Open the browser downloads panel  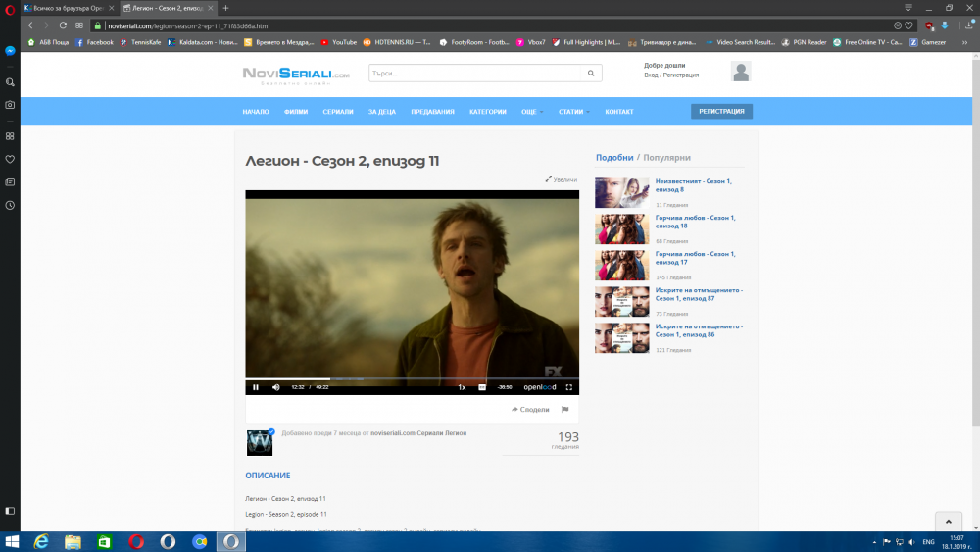point(969,25)
